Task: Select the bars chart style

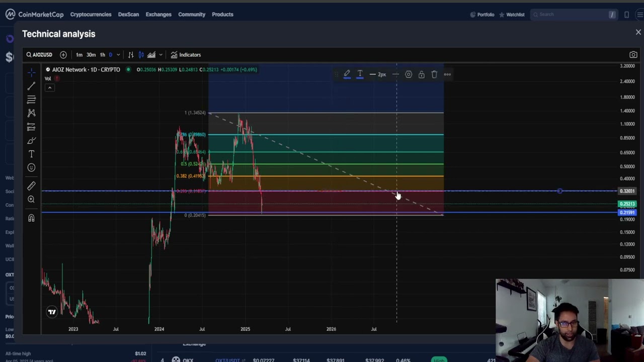Action: coord(131,55)
